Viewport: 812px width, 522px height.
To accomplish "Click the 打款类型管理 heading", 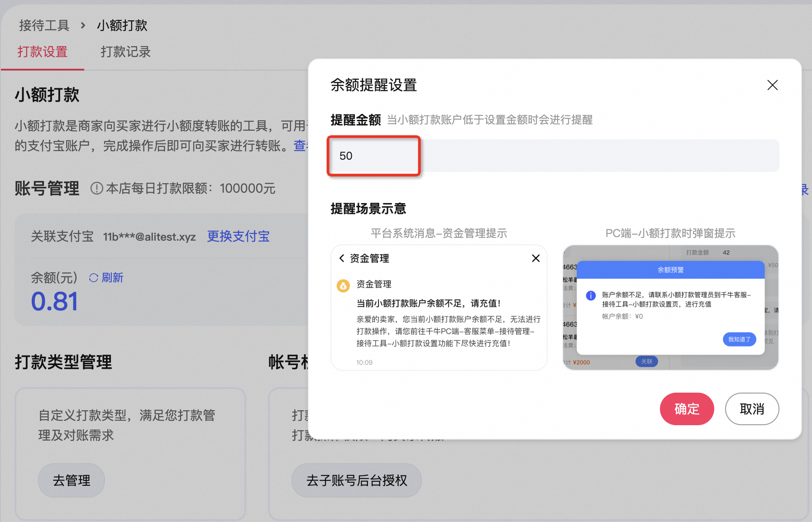I will click(x=63, y=362).
